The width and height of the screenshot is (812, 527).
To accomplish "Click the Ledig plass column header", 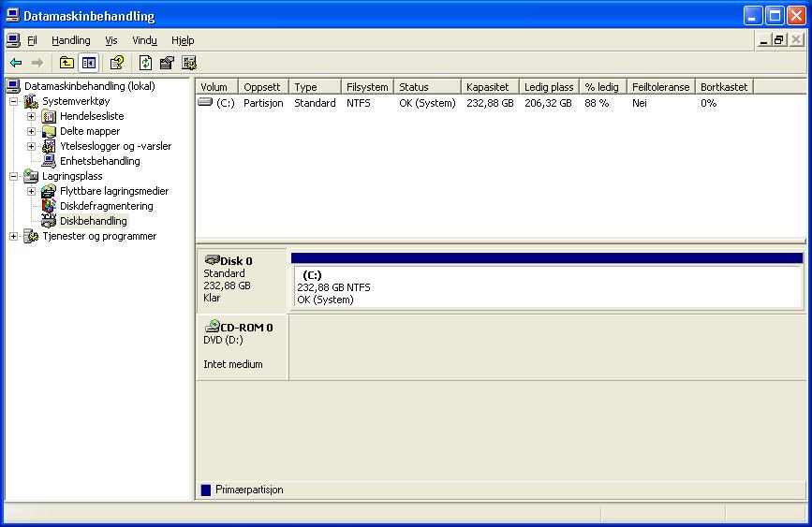I will click(549, 87).
